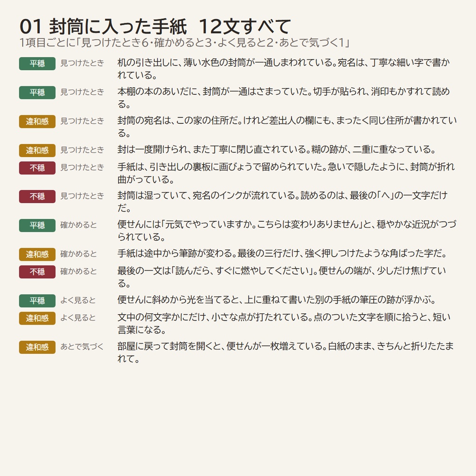Viewport: 476px width, 476px height.
Task: Click the 不穏 badge beside '最後の一文は'
Action: (37, 271)
